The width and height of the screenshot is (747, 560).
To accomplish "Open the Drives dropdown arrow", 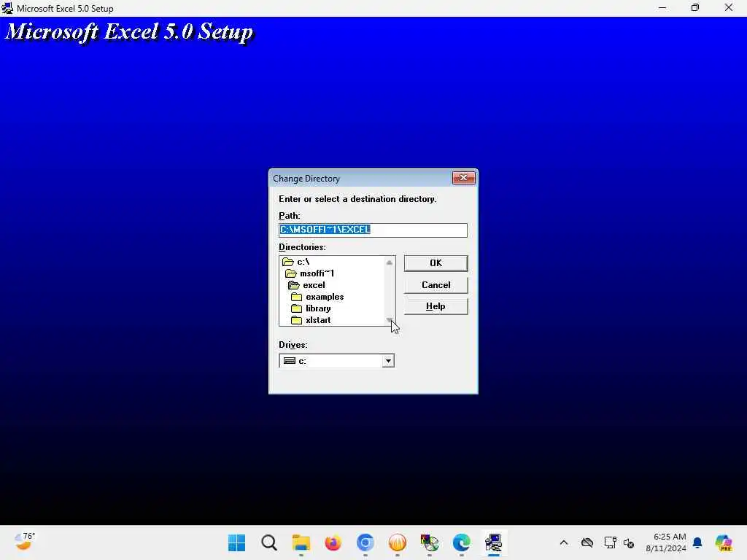I will 388,361.
